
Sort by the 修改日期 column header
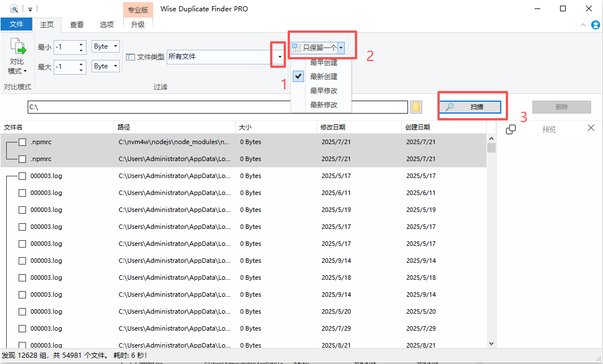coord(359,127)
